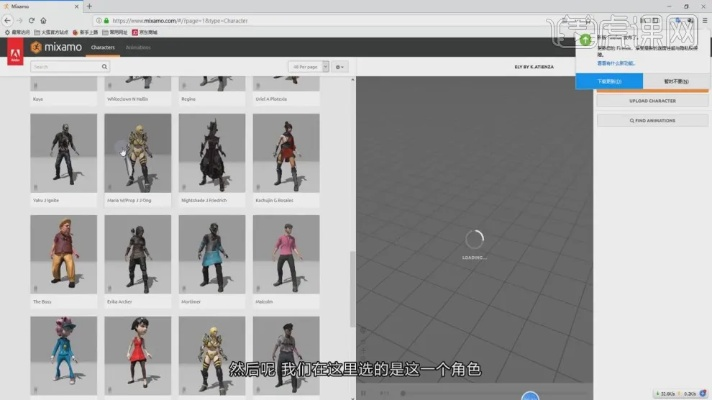
Task: Open the Firefox hamburger menu
Action: (705, 20)
